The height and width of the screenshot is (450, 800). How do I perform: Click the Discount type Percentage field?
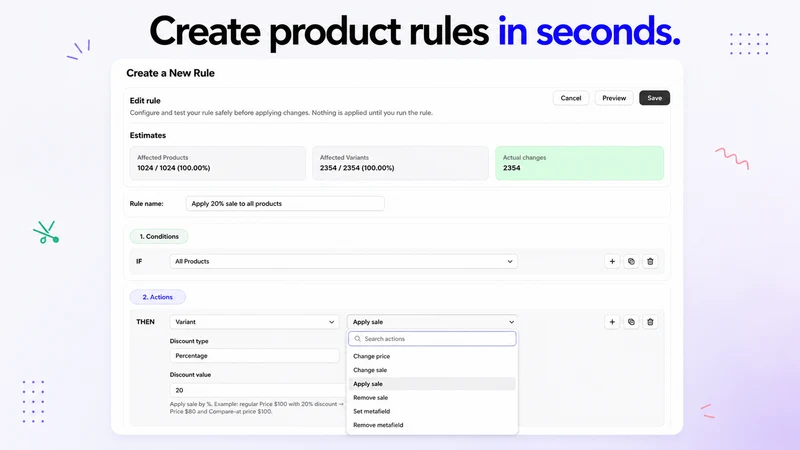(254, 356)
